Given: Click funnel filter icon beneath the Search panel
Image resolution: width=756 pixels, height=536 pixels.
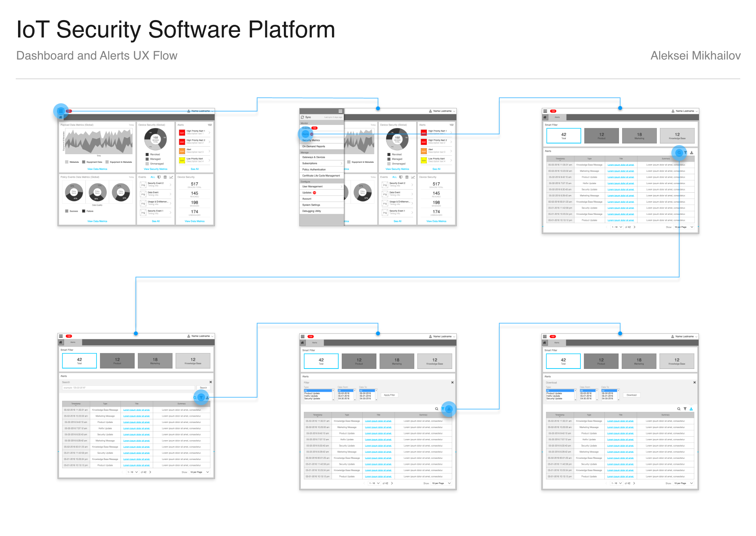Looking at the screenshot, I should pos(201,398).
